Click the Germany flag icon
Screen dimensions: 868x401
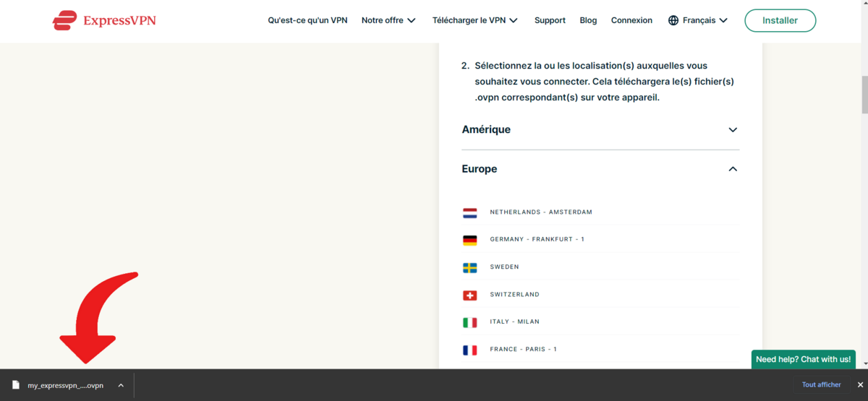click(x=469, y=240)
